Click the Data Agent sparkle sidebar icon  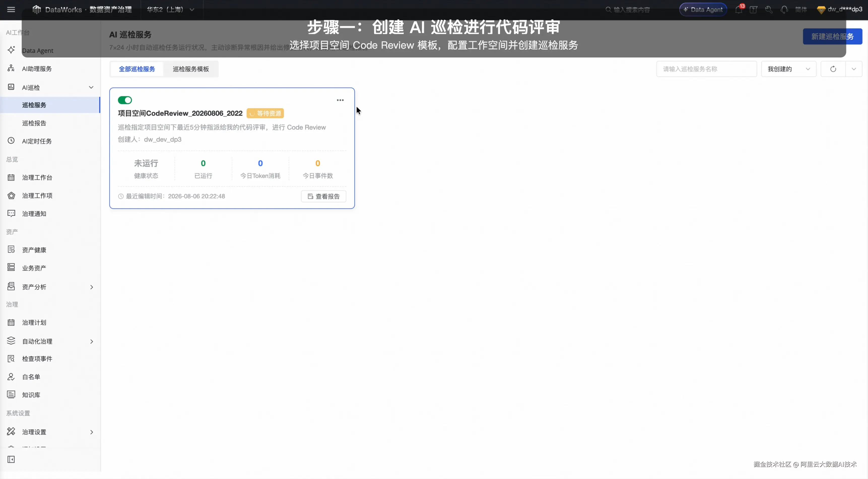pyautogui.click(x=11, y=50)
